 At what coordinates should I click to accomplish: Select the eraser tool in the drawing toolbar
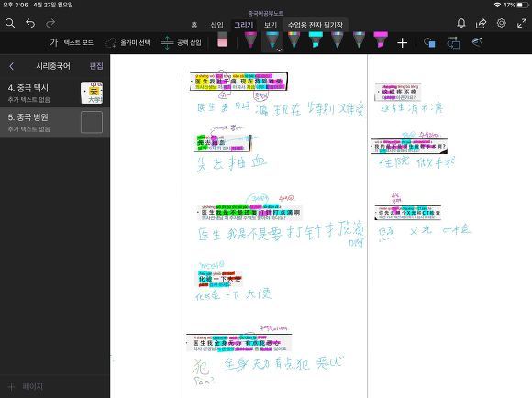(x=222, y=39)
